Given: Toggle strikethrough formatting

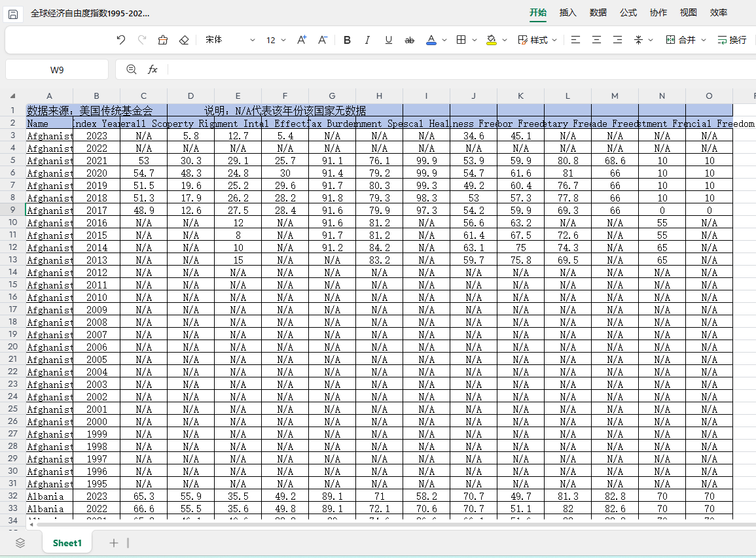Looking at the screenshot, I should point(409,40).
